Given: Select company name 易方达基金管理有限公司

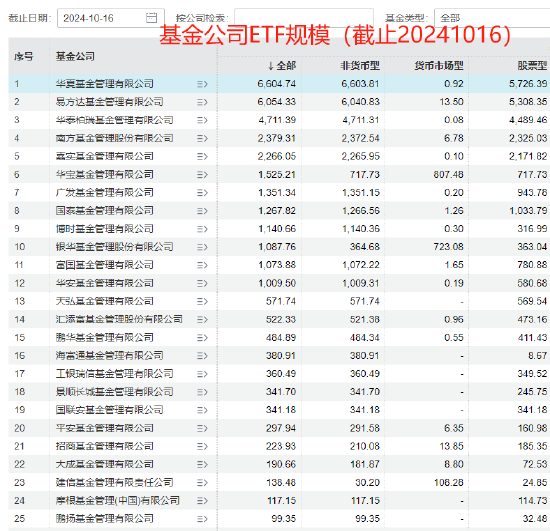Looking at the screenshot, I should coord(109,102).
